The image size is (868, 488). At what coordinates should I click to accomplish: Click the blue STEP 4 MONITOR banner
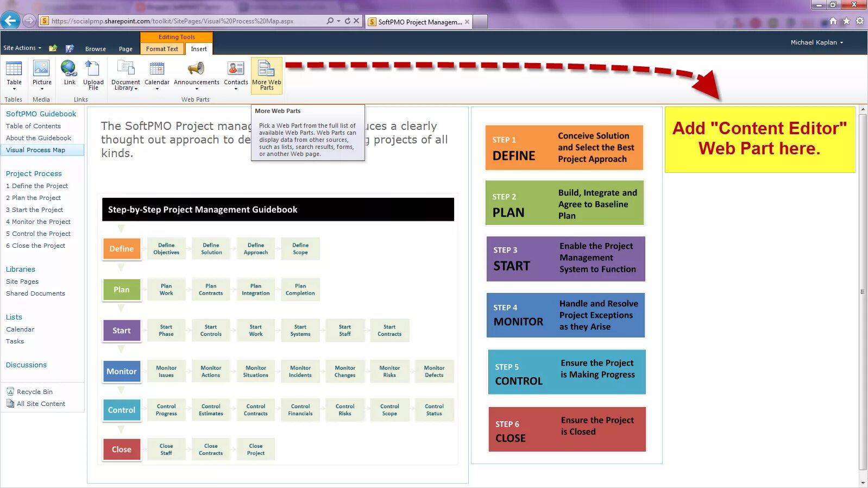pyautogui.click(x=566, y=315)
